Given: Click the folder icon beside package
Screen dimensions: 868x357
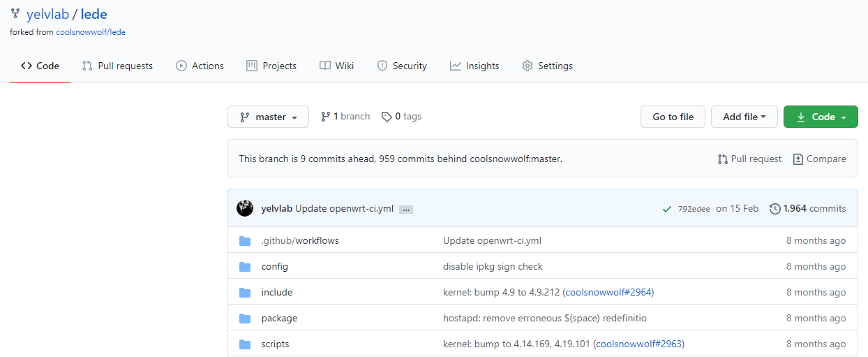Looking at the screenshot, I should coord(245,318).
